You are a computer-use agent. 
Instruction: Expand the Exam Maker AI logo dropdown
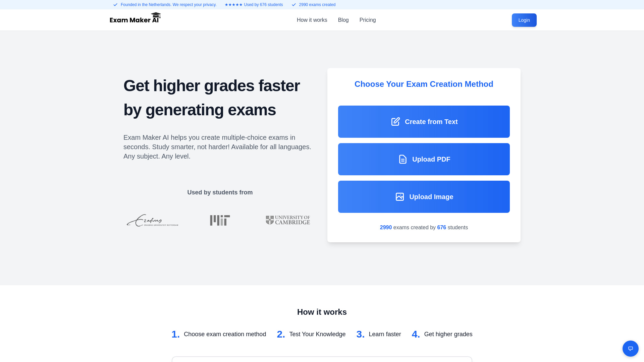(136, 20)
